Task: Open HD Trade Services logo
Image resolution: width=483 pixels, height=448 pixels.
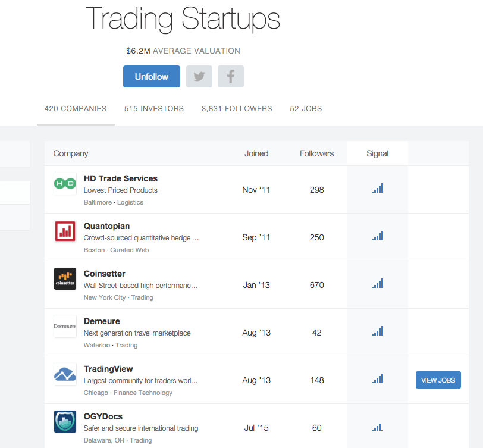Action: pos(65,183)
